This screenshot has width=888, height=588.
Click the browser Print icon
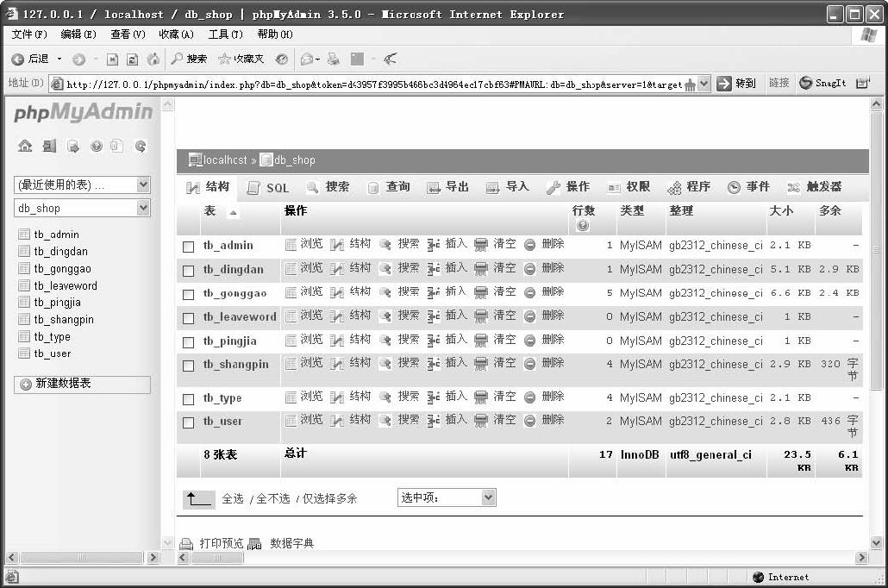pyautogui.click(x=334, y=59)
